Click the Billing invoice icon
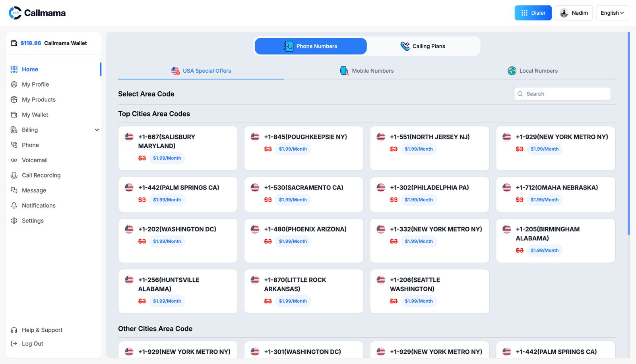The width and height of the screenshot is (636, 364). click(x=14, y=130)
